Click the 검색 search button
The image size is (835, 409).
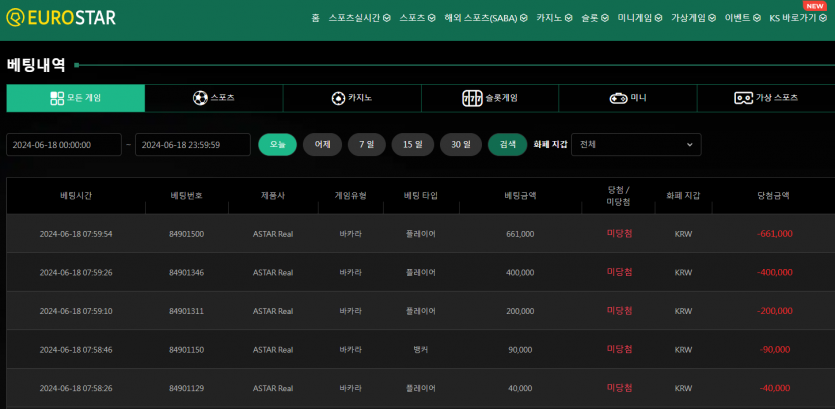click(x=507, y=144)
